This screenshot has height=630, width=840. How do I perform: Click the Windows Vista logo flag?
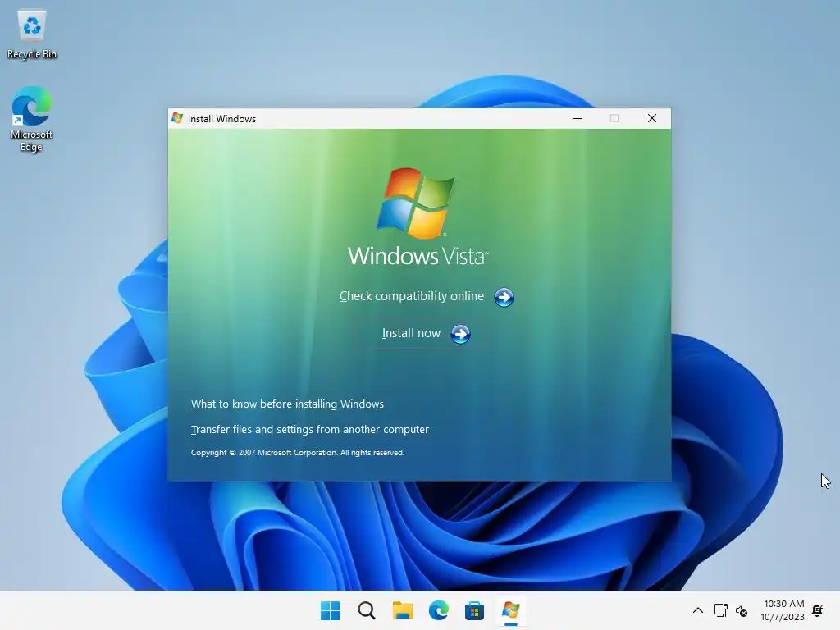tap(416, 203)
